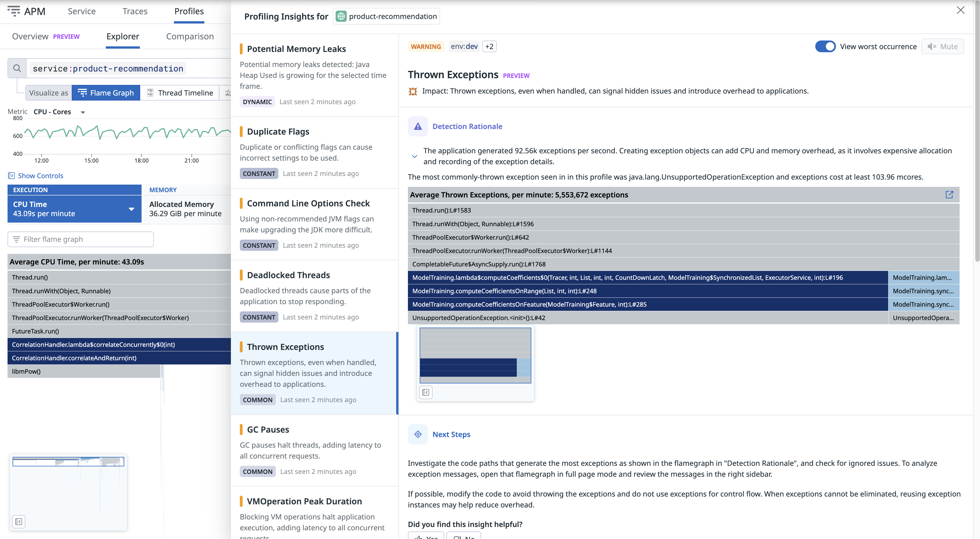Click the CONSTANT badge under Duplicate Flags
Viewport: 980px width, 539px height.
point(259,174)
